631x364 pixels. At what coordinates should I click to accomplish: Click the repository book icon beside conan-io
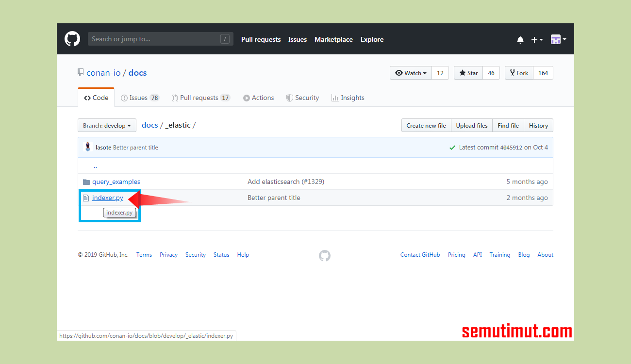click(81, 73)
